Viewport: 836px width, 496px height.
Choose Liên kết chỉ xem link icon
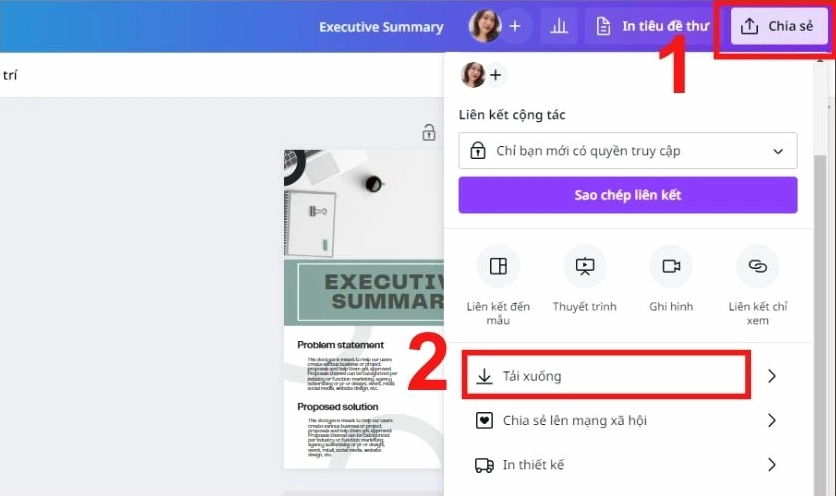click(757, 266)
